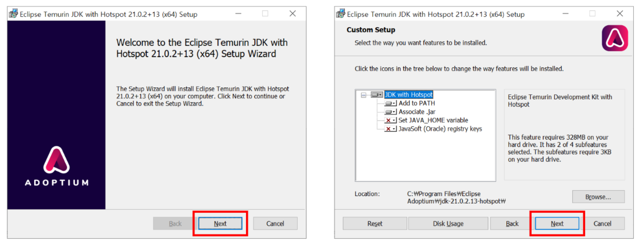
Task: Select the JDK with Hotspot tree label
Action: point(408,95)
